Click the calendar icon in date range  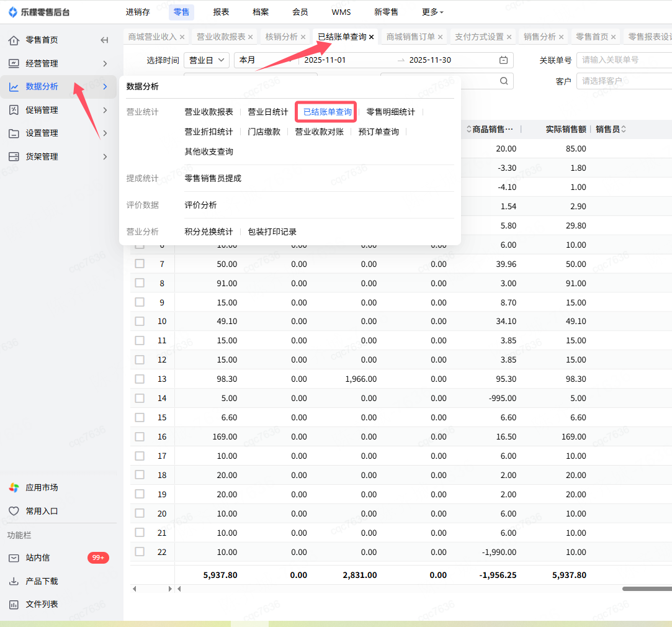pyautogui.click(x=503, y=60)
